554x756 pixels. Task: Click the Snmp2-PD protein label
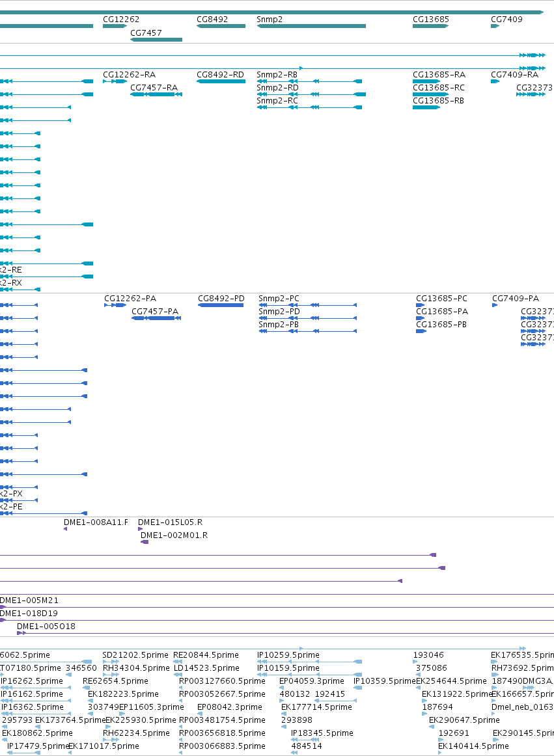tap(279, 312)
